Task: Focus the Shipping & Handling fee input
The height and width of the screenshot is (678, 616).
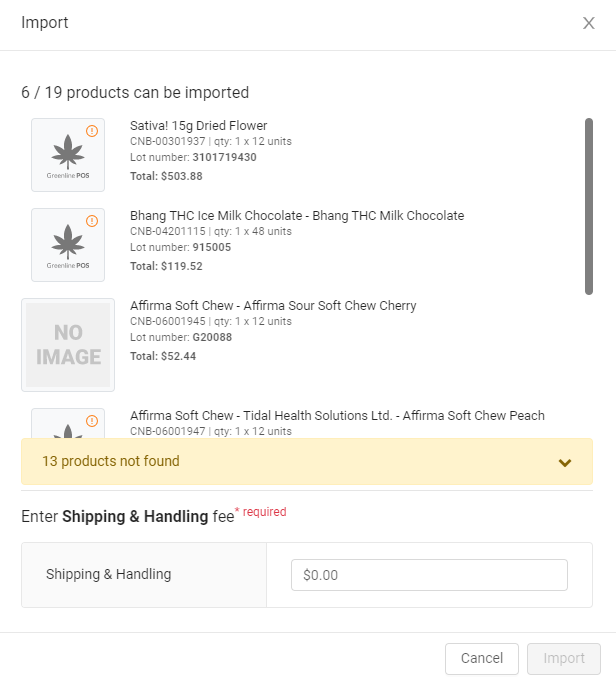Action: (429, 575)
